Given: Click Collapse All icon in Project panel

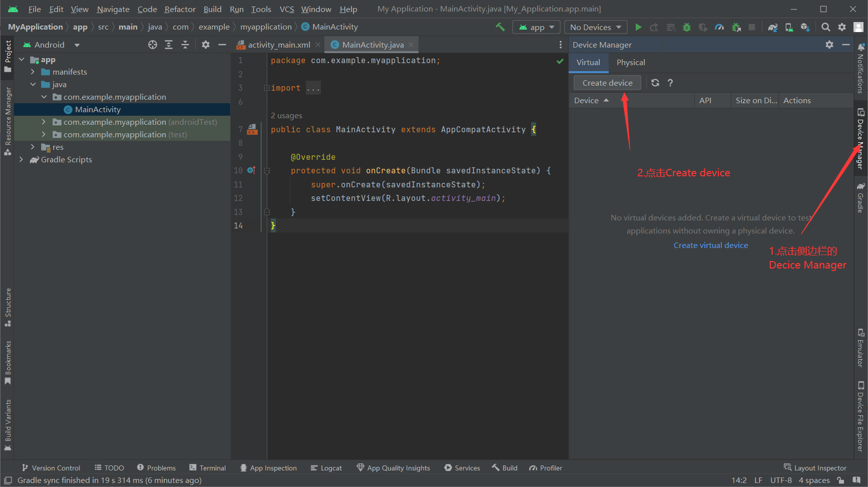Looking at the screenshot, I should click(x=185, y=45).
